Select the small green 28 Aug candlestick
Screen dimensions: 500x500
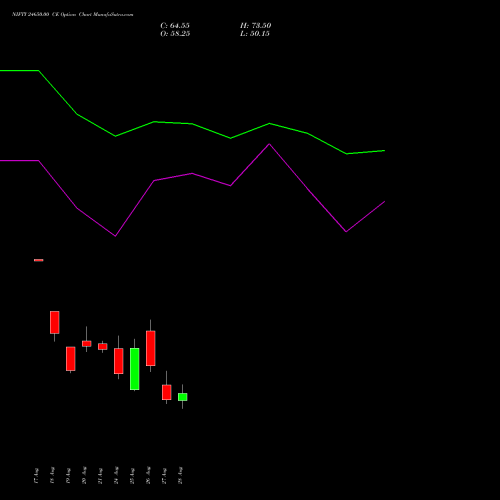pyautogui.click(x=183, y=397)
